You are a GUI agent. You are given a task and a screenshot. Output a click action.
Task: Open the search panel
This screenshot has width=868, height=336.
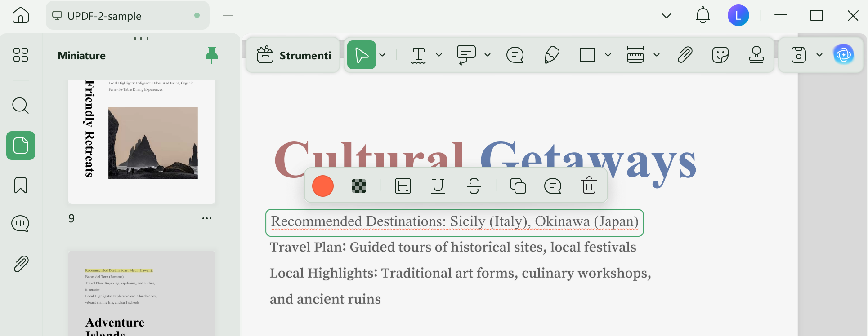coord(21,106)
